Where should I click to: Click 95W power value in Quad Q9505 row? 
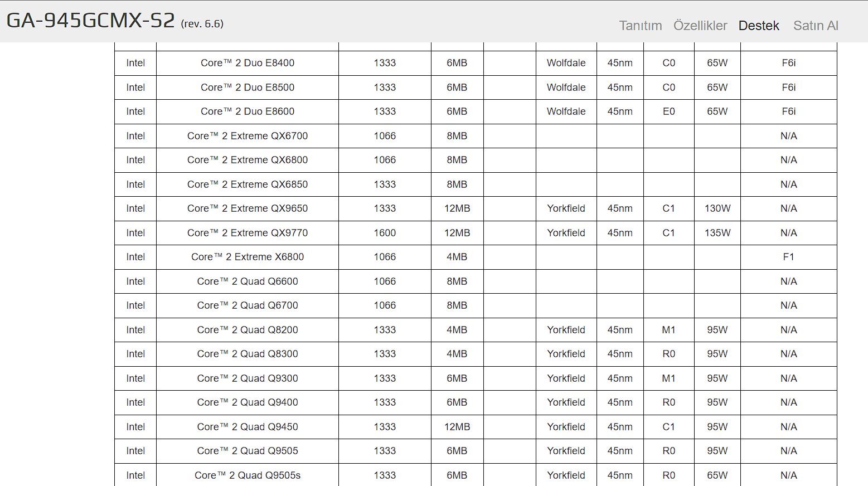coord(717,451)
